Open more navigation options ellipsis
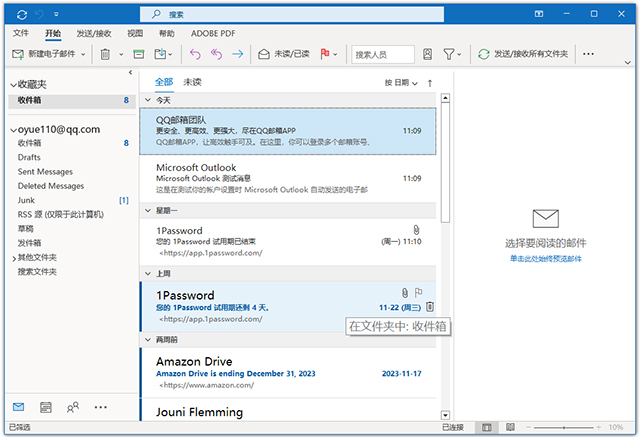 click(x=100, y=407)
